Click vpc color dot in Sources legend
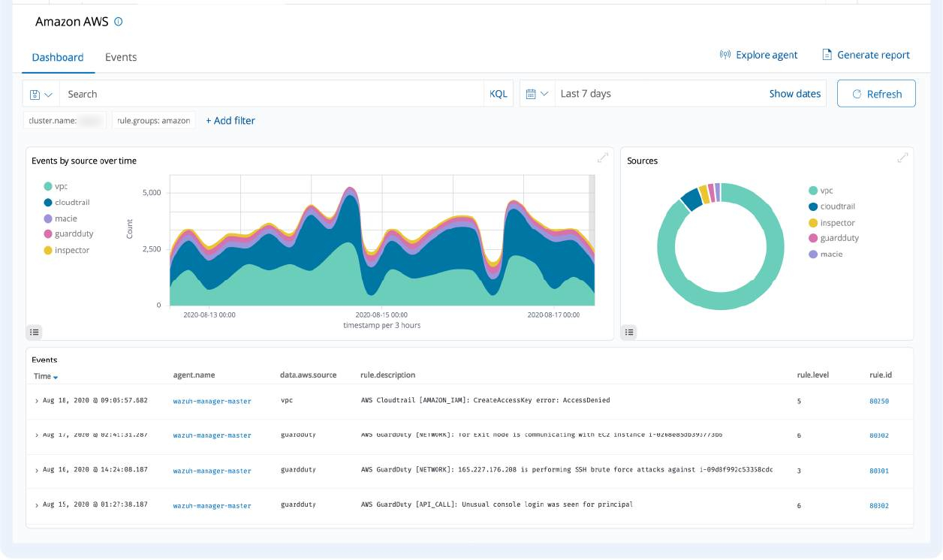The image size is (943, 560). (813, 191)
